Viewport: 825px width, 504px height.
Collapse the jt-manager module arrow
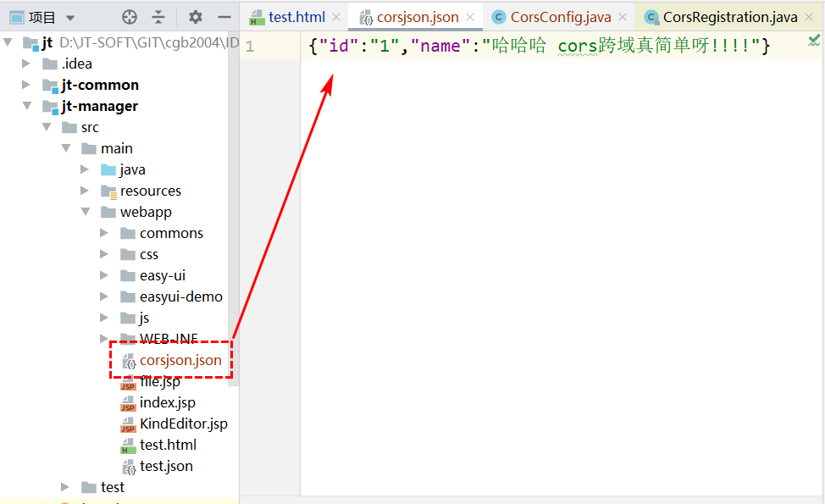27,106
